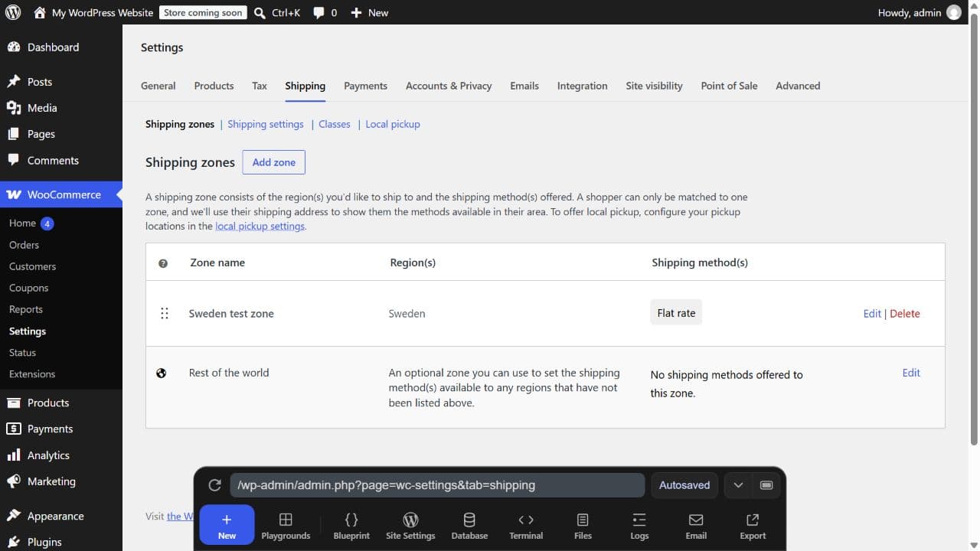Viewport: 980px width, 551px height.
Task: Click the Autosaved status button
Action: click(684, 485)
